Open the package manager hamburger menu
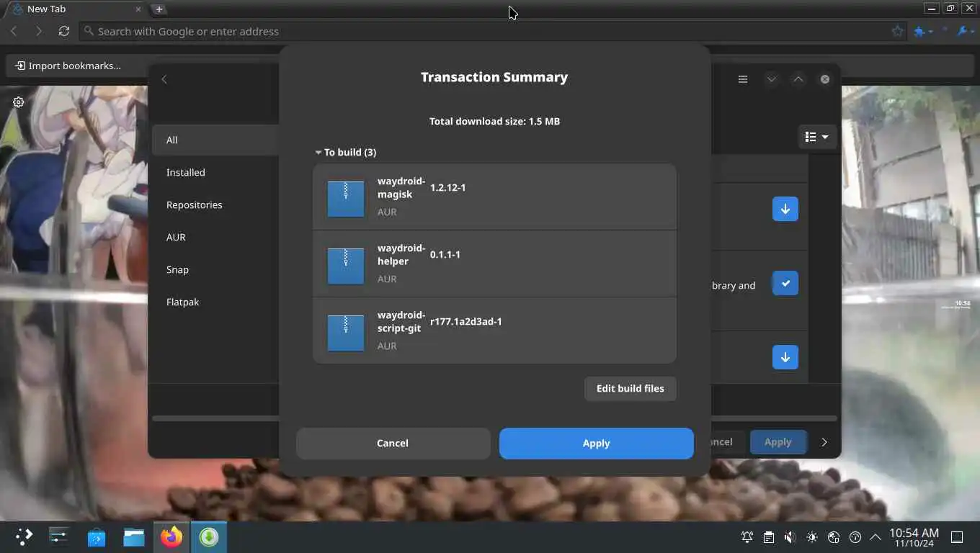The image size is (980, 553). (743, 79)
